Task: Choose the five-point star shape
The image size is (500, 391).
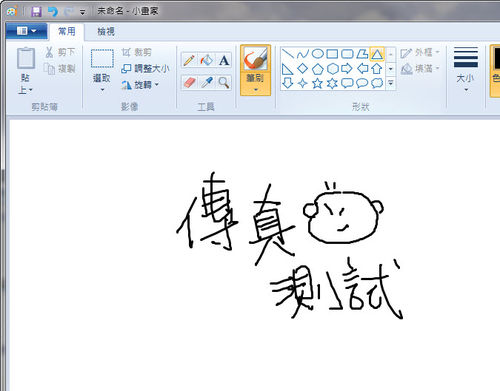Action: tap(317, 83)
